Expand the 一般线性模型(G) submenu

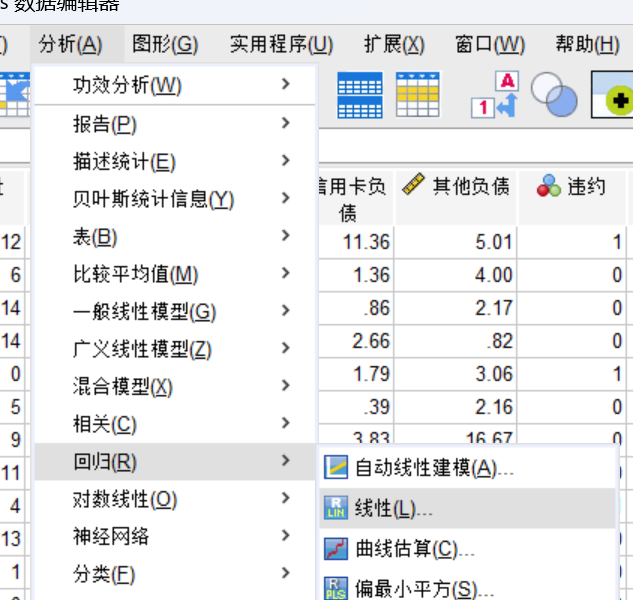click(x=174, y=311)
